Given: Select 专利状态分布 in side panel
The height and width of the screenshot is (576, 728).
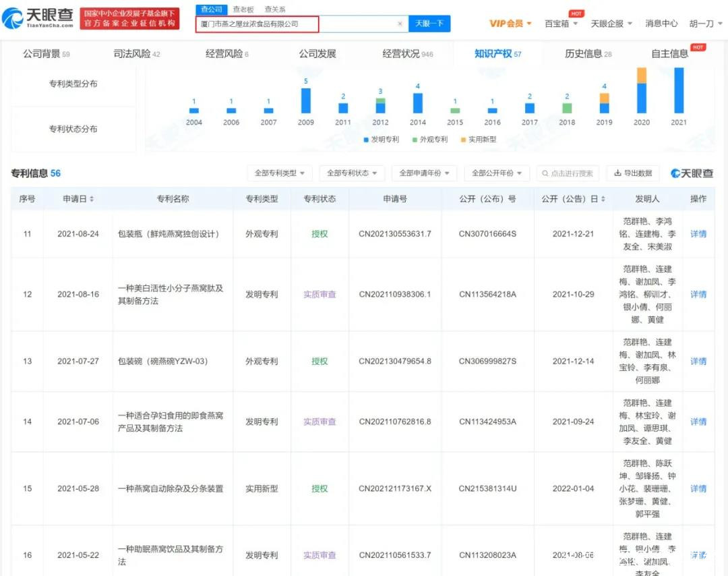Looking at the screenshot, I should [x=73, y=129].
